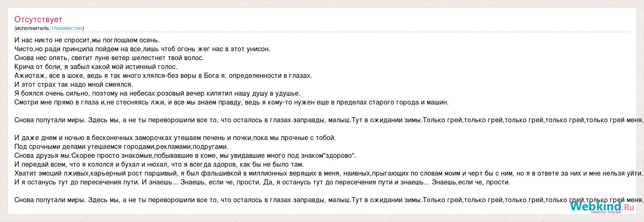Click the line starting 'Смотри мне прямо в глаза'
The width and height of the screenshot is (644, 222).
(x=232, y=102)
